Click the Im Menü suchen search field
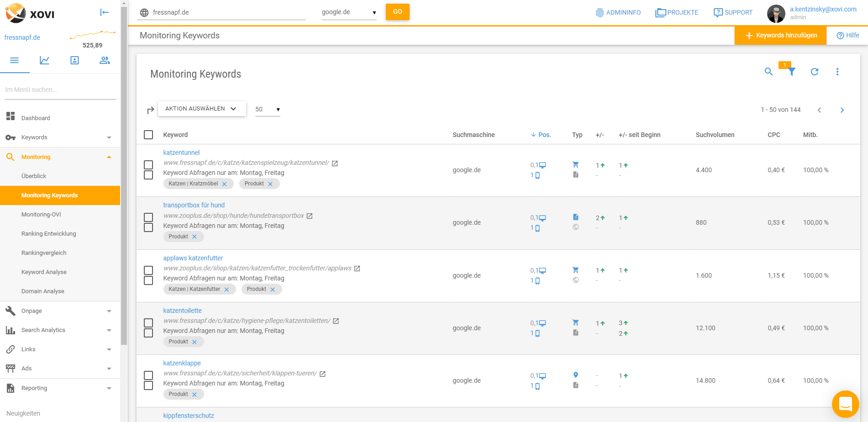Image resolution: width=868 pixels, height=422 pixels. coord(60,90)
